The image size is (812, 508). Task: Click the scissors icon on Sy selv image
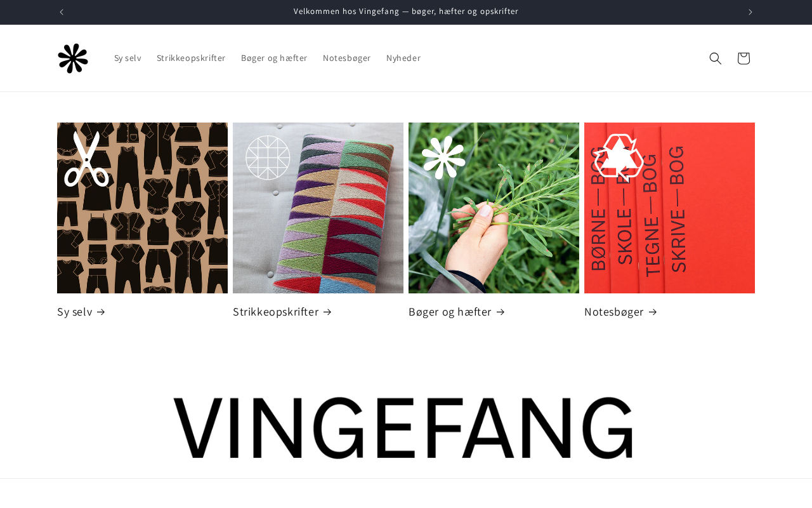click(86, 159)
